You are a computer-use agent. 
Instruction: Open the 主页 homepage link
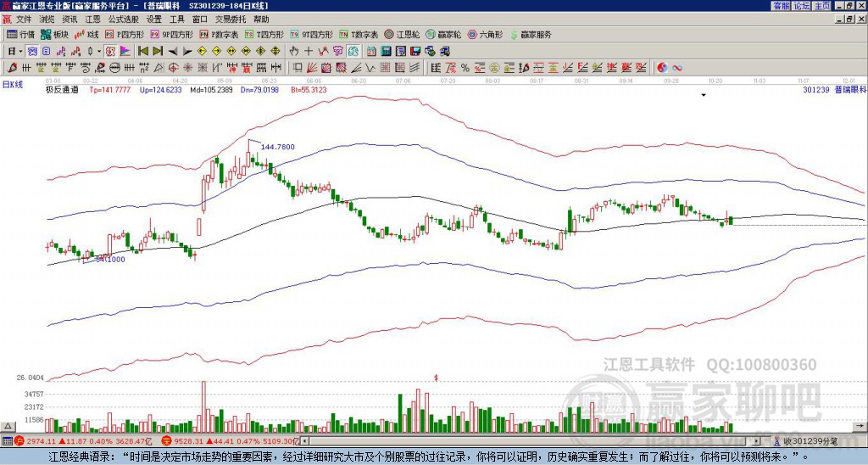pyautogui.click(x=822, y=6)
